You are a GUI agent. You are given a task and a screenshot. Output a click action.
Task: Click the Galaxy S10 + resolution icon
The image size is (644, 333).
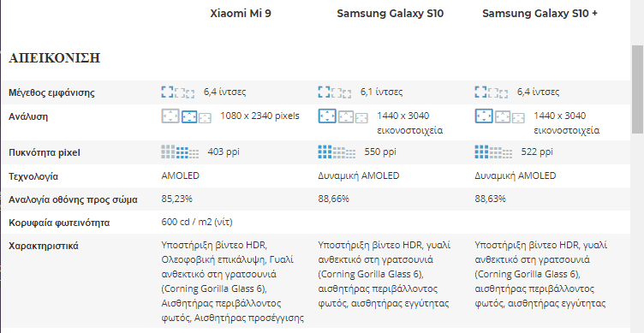(x=500, y=116)
